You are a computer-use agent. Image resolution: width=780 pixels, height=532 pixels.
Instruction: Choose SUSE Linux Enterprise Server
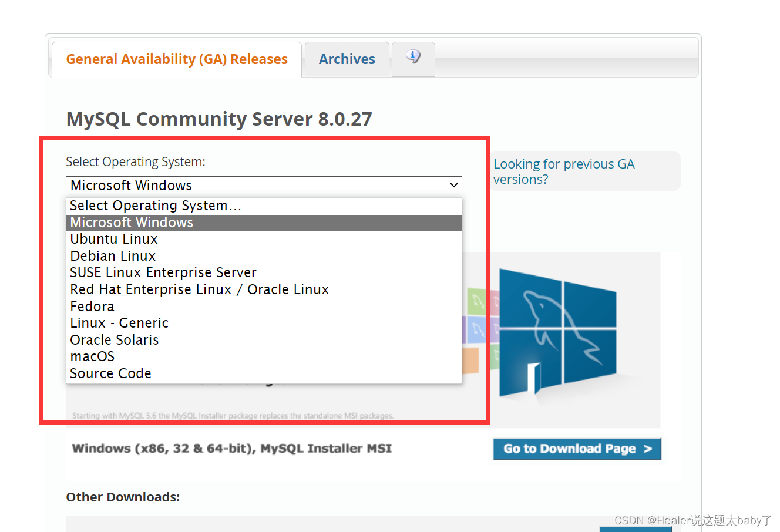[x=264, y=272]
